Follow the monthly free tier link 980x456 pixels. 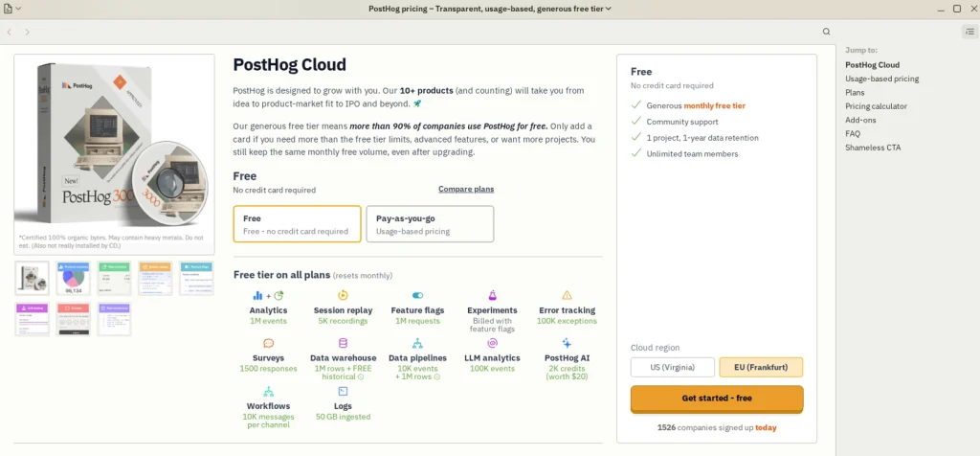pyautogui.click(x=714, y=105)
